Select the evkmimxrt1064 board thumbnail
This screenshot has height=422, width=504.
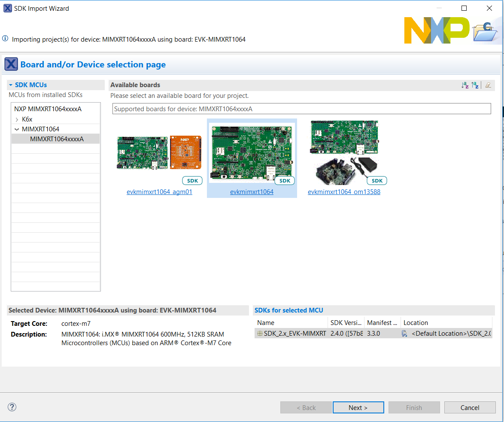(x=252, y=152)
